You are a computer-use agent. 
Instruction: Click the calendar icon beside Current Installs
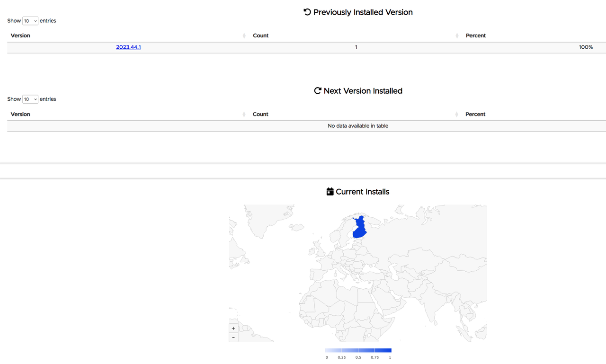(330, 192)
